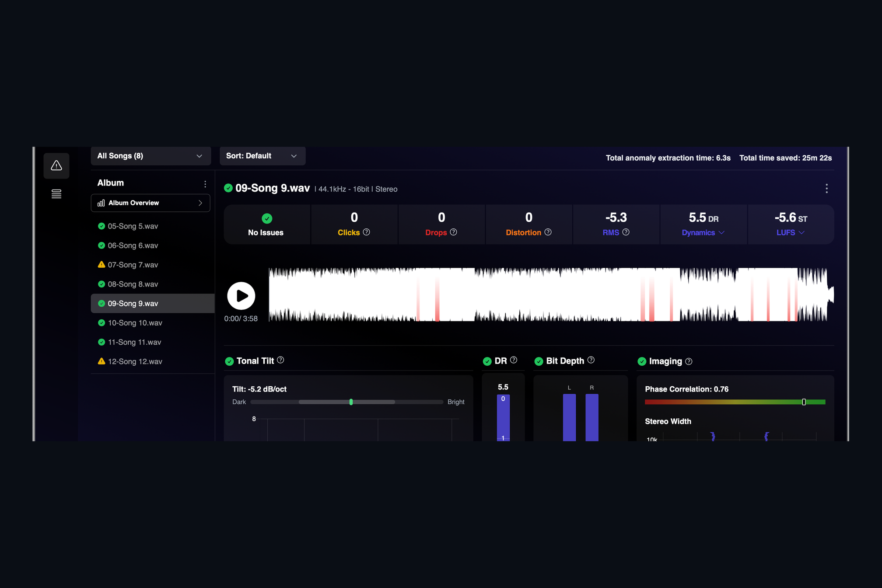Open the Album Overview button
The height and width of the screenshot is (588, 882).
(x=150, y=203)
